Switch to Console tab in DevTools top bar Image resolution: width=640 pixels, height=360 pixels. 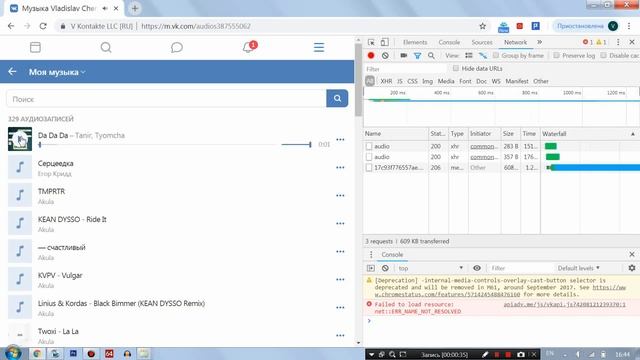click(449, 42)
